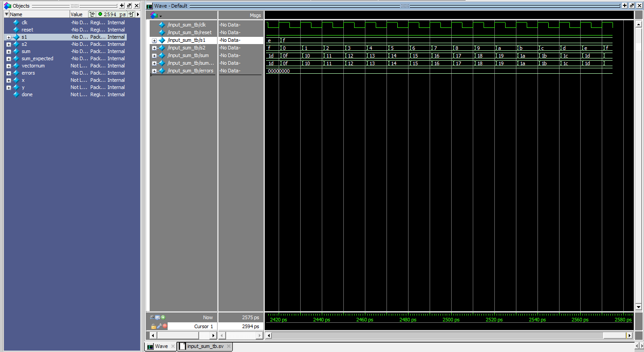The width and height of the screenshot is (644, 352).
Task: Click the Now 2575 ps value
Action: 250,317
